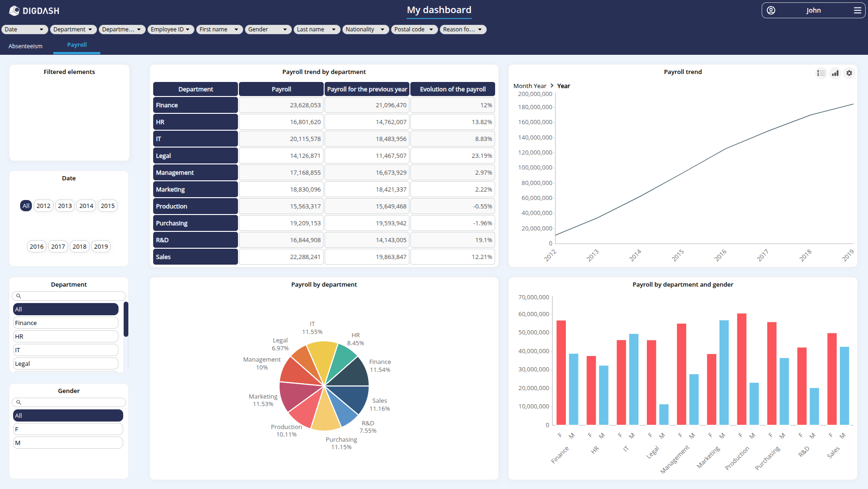868x489 pixels.
Task: Click the Department list scrollbar
Action: pos(126,319)
